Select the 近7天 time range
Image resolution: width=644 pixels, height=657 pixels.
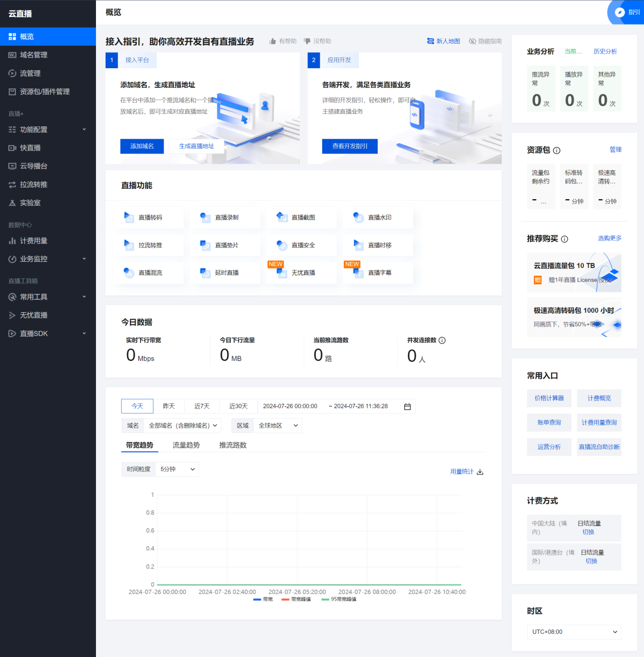tap(202, 406)
